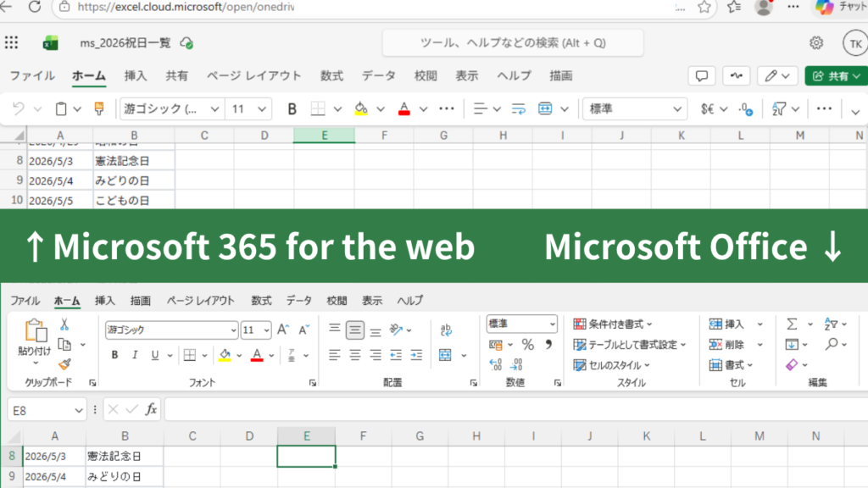
Task: Toggle Middle Align in desktop Alignment group
Action: tap(355, 330)
